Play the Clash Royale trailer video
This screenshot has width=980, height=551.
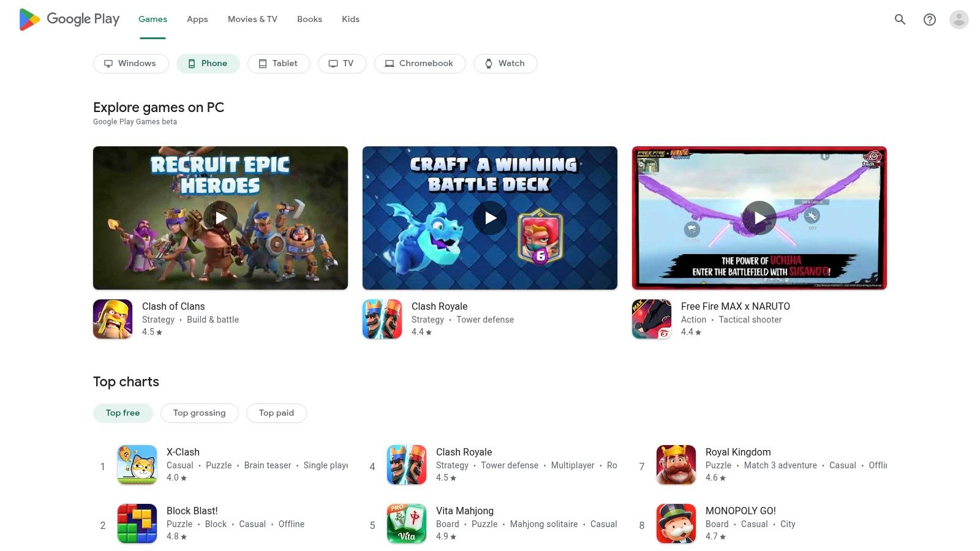pyautogui.click(x=489, y=217)
